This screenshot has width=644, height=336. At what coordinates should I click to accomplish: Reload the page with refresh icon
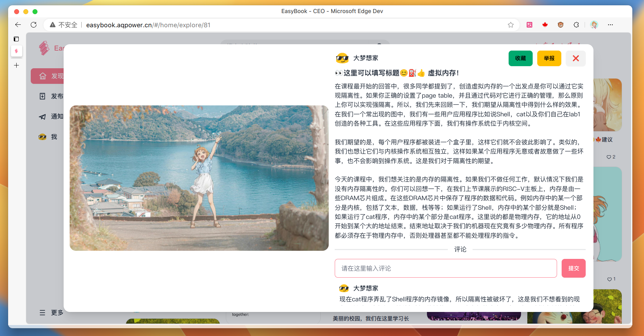34,25
